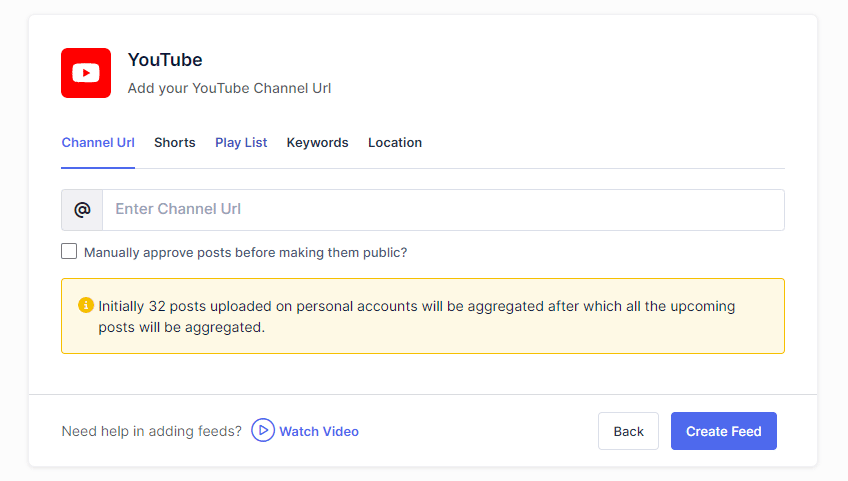Tick the manual approval checkbox
The image size is (848, 481).
pos(69,252)
